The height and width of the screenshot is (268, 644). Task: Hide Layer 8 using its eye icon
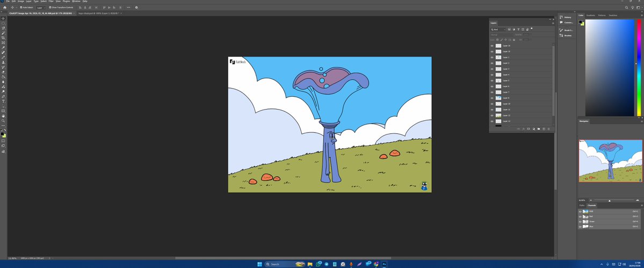click(x=492, y=98)
